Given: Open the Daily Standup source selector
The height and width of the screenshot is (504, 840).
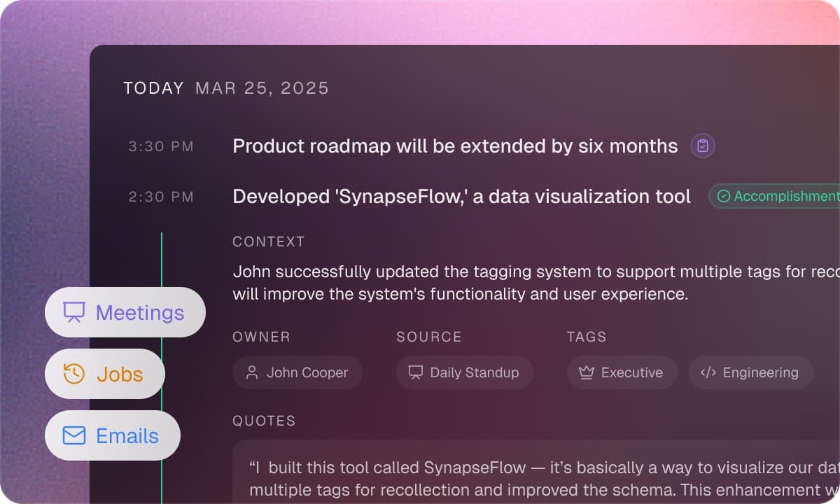Looking at the screenshot, I should point(464,372).
